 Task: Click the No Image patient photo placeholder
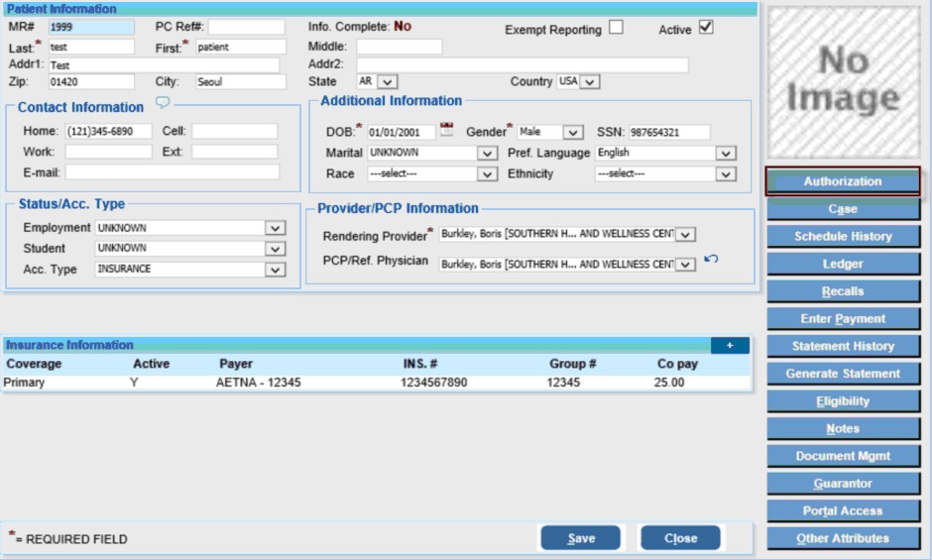click(x=843, y=79)
